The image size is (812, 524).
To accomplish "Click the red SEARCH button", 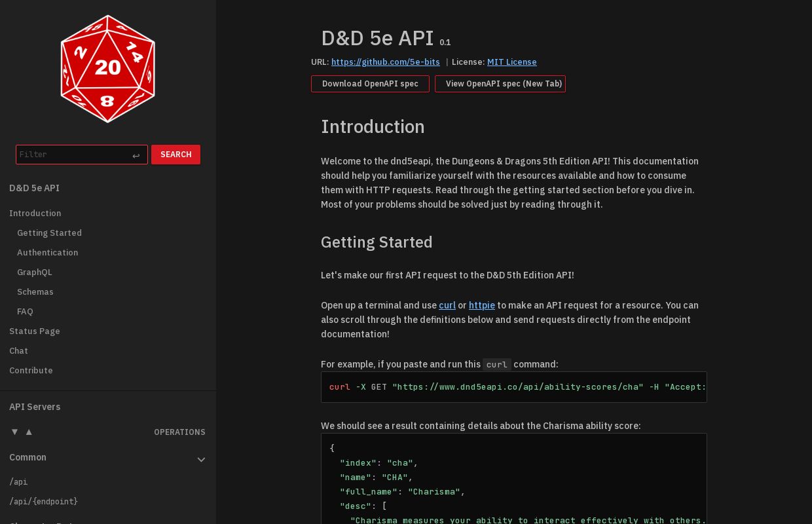I will 175,155.
